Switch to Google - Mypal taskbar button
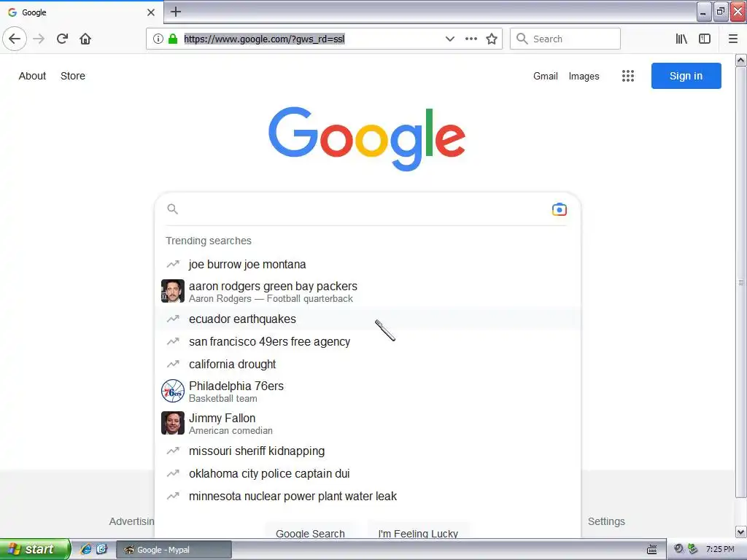The width and height of the screenshot is (747, 560). pyautogui.click(x=174, y=550)
